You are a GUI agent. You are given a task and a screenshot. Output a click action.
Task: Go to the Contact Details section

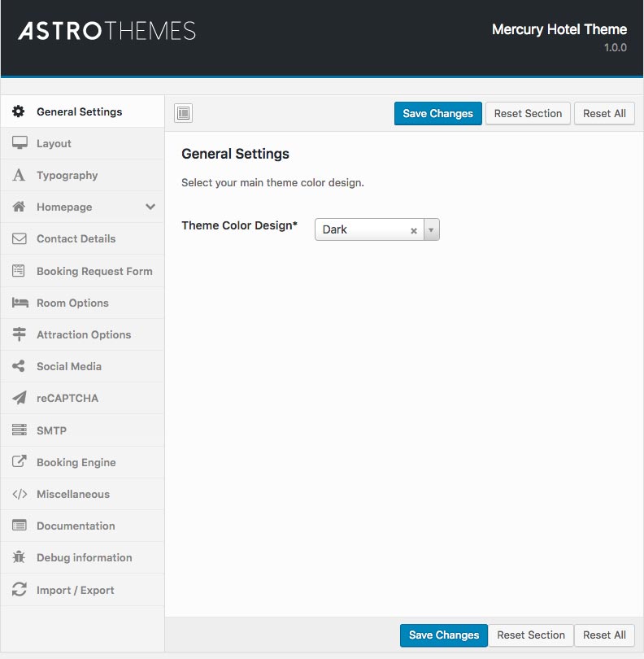[82, 238]
